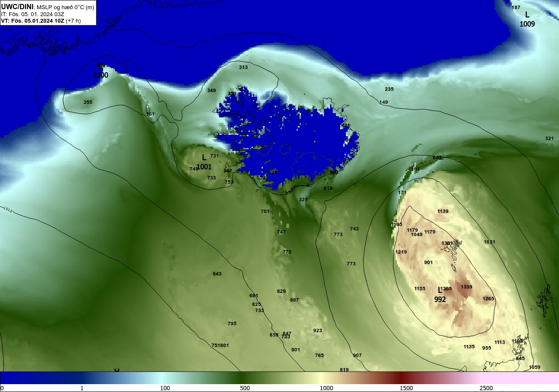Click the colour scale tick label 1500

pos(406,388)
